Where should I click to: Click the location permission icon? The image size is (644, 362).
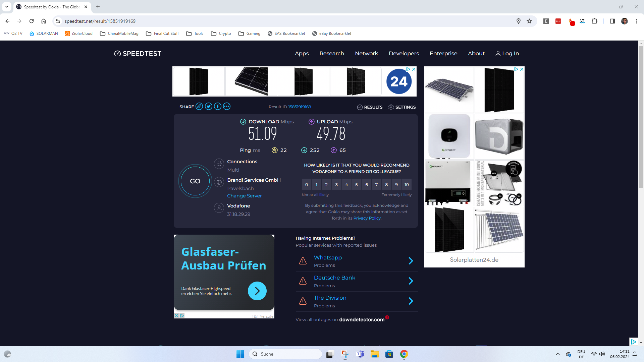pos(519,21)
